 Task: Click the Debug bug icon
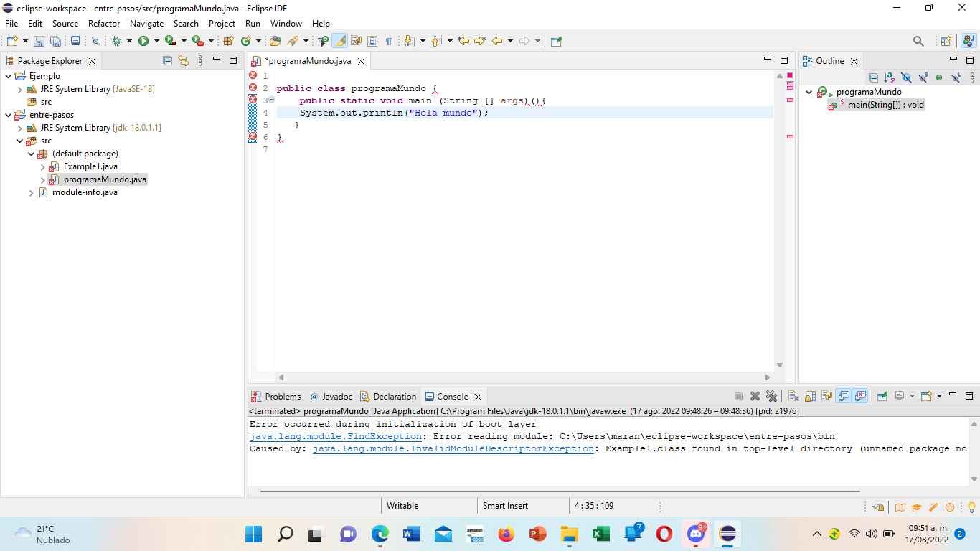click(x=116, y=41)
